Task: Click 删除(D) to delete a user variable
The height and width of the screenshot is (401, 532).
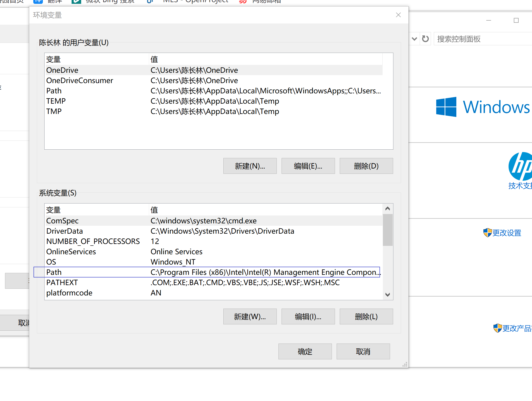Action: pyautogui.click(x=366, y=166)
